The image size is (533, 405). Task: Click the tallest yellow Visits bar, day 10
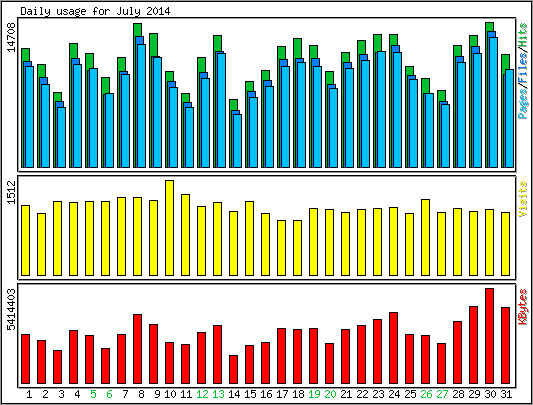point(169,228)
